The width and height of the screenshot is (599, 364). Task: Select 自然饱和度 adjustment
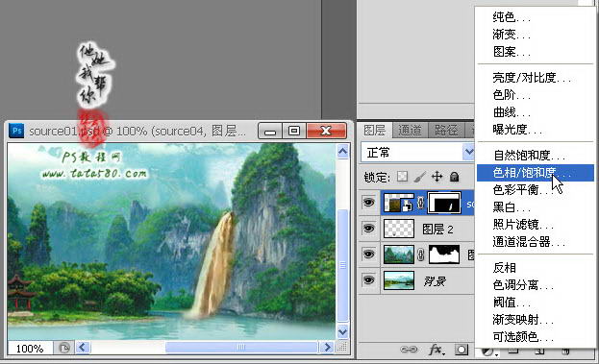pyautogui.click(x=535, y=156)
